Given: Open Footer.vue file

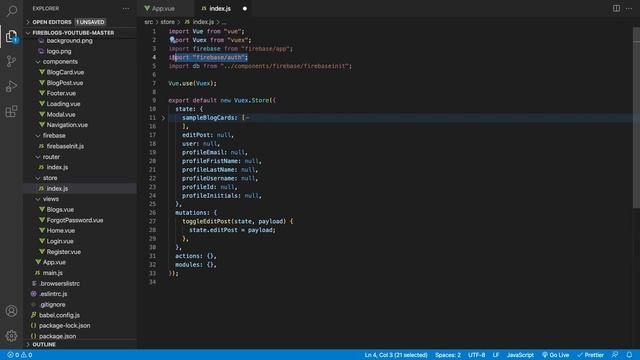Looking at the screenshot, I should pyautogui.click(x=61, y=93).
